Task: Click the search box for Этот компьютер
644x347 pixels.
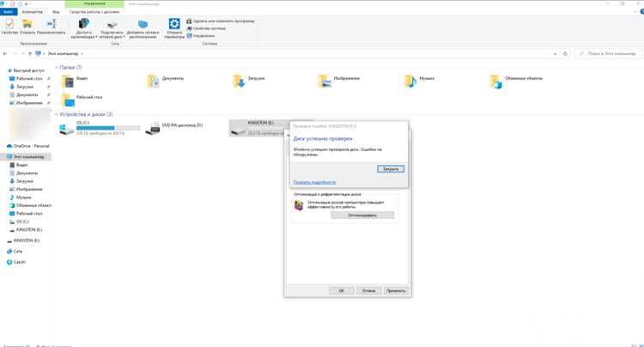Action: click(608, 54)
